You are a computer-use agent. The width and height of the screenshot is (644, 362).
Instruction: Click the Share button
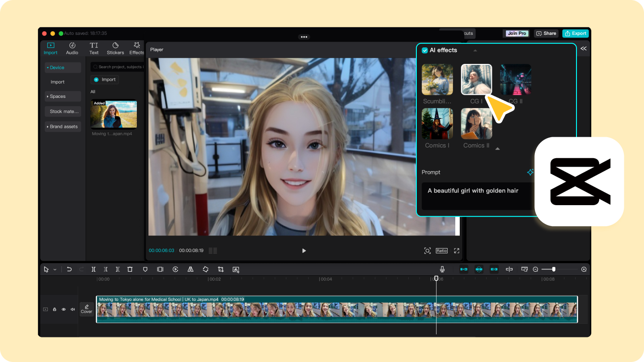[546, 34]
